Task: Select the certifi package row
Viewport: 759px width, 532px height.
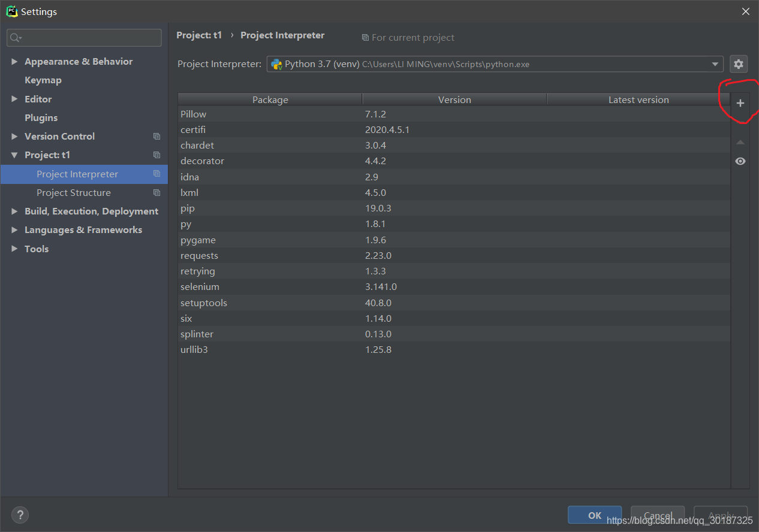Action: tap(454, 129)
